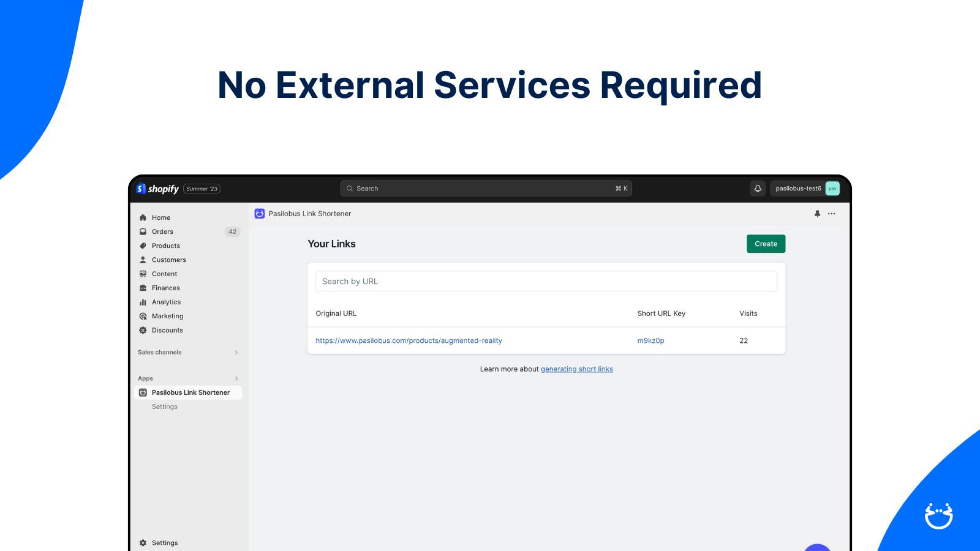
Task: Click the Summer '23 badge
Action: point(202,189)
